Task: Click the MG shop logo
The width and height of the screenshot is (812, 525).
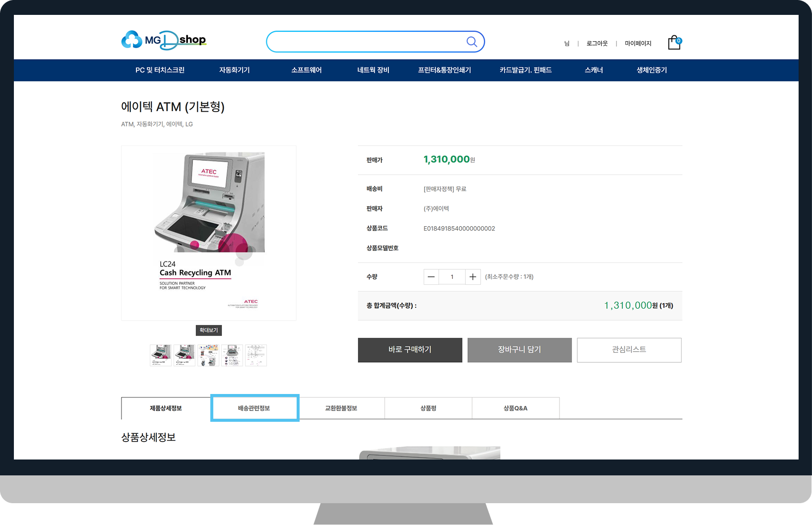Action: point(164,40)
